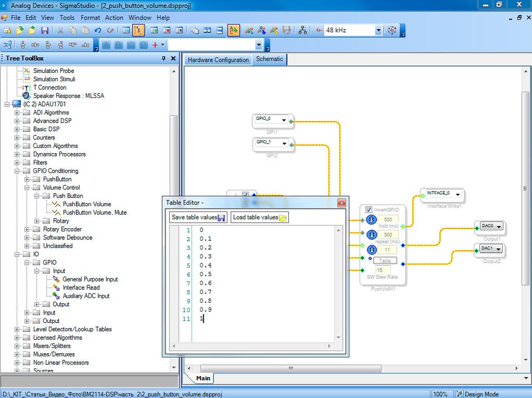Expand the ADI Algorithms tree node
Viewport: 532px width, 398px height.
pyautogui.click(x=17, y=113)
